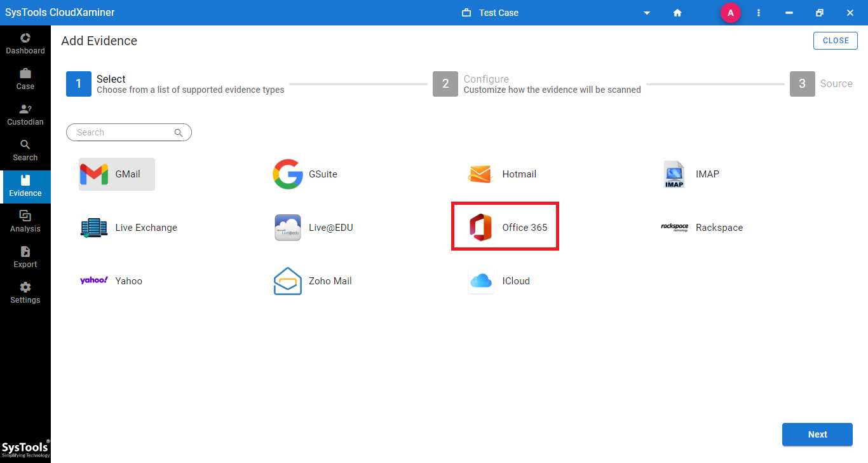The width and height of the screenshot is (868, 463).
Task: Choose the Live@EDU evidence type
Action: point(314,228)
